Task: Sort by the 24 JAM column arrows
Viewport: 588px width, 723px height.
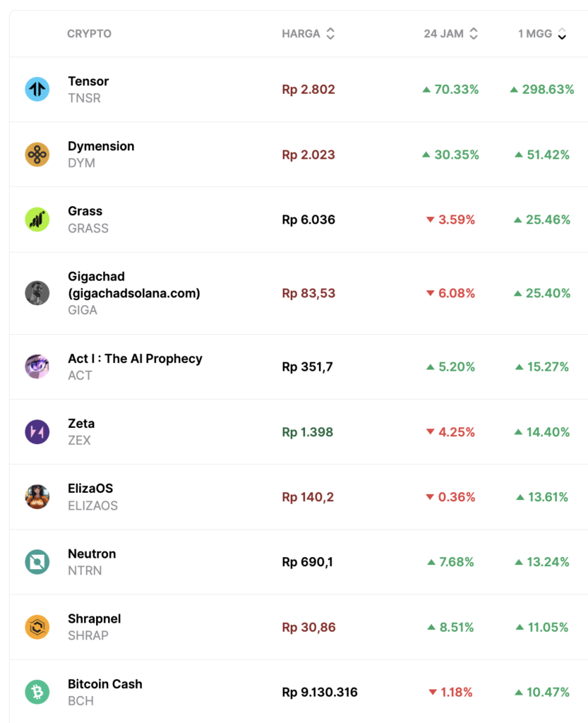Action: coord(474,34)
